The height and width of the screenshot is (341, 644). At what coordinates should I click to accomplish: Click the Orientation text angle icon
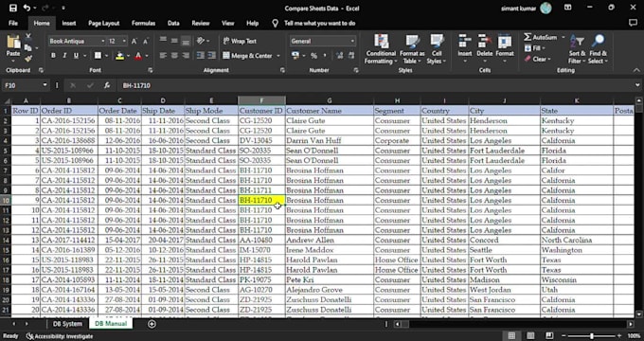coord(201,41)
